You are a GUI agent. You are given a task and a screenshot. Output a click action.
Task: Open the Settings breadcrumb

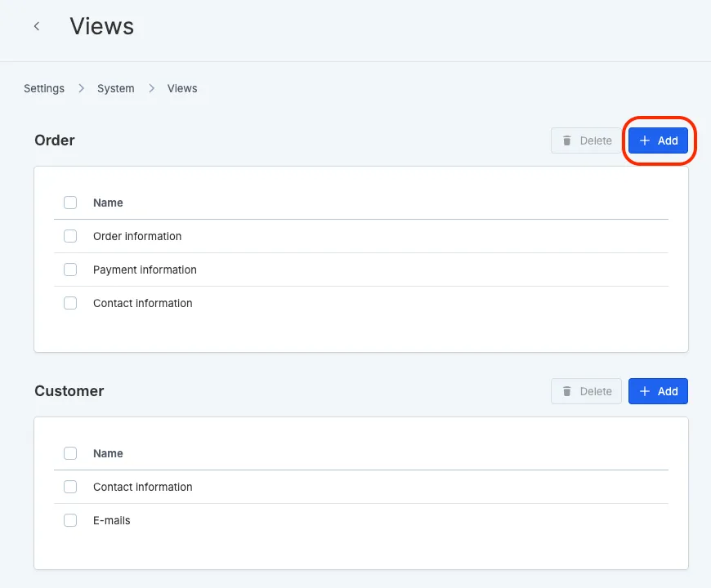(44, 88)
